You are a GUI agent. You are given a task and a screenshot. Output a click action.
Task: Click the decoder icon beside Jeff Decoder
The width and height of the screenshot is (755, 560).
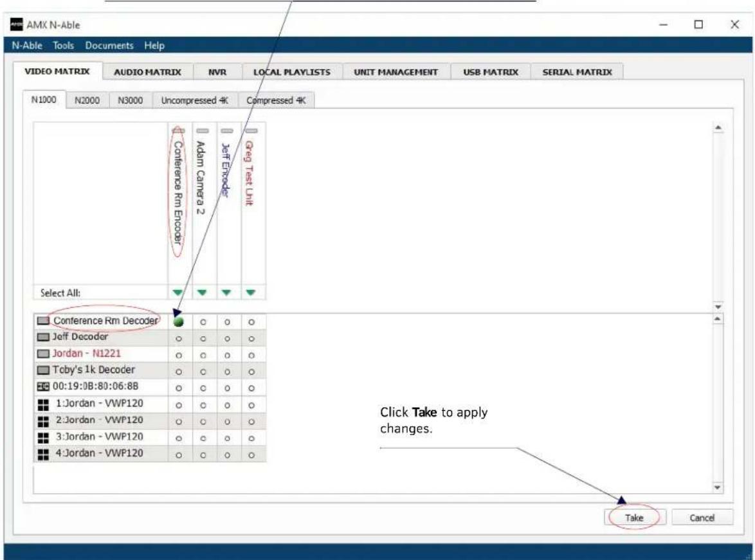pyautogui.click(x=43, y=337)
